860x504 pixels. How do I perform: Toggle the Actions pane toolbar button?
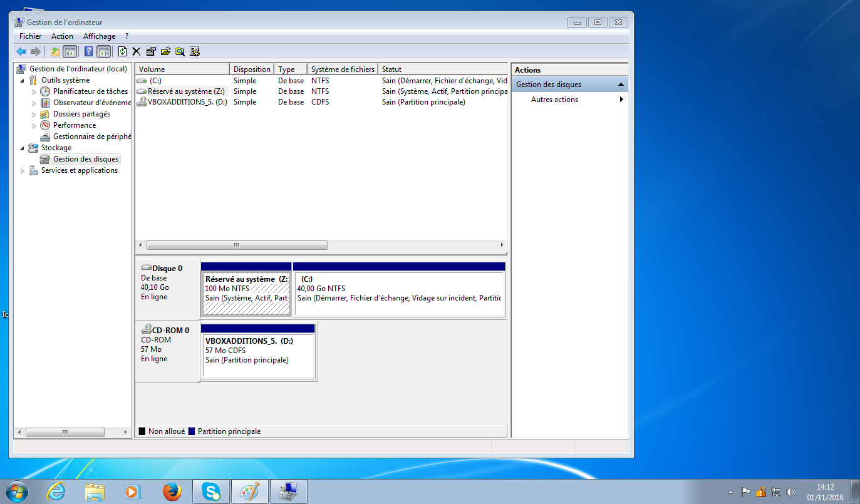103,51
